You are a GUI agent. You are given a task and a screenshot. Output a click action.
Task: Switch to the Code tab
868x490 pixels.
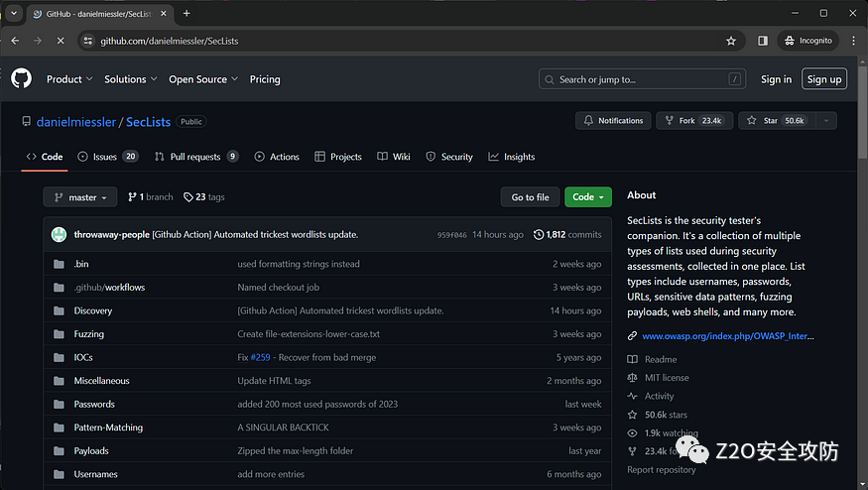pos(45,157)
